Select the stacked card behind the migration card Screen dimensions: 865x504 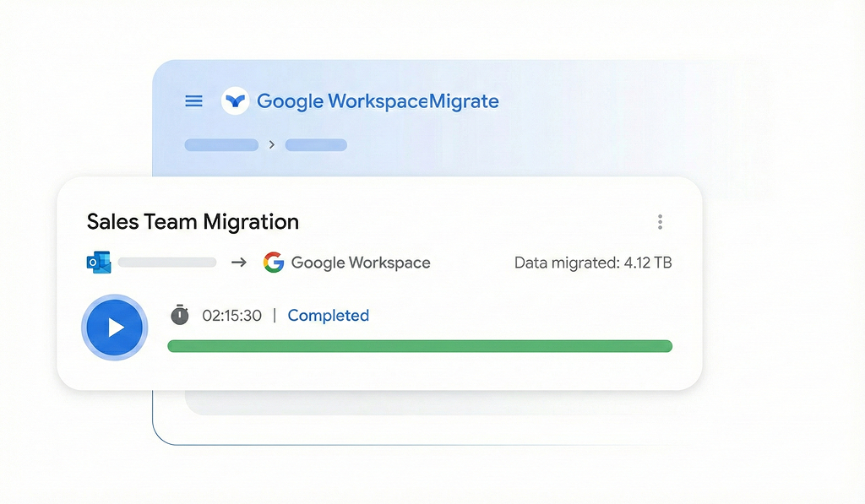coord(439,404)
